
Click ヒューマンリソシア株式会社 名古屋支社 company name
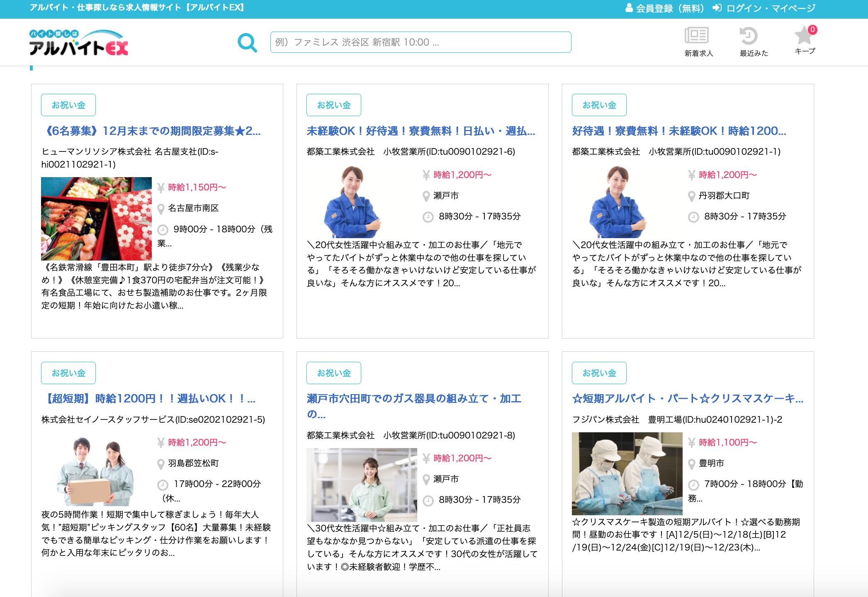130,158
